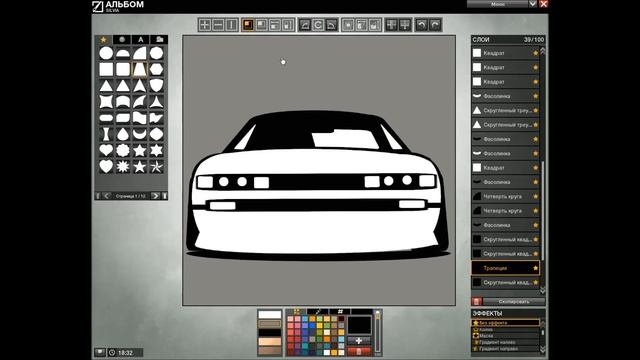Click the layers panel scrollbar
The height and width of the screenshot is (360, 640).
tap(542, 210)
